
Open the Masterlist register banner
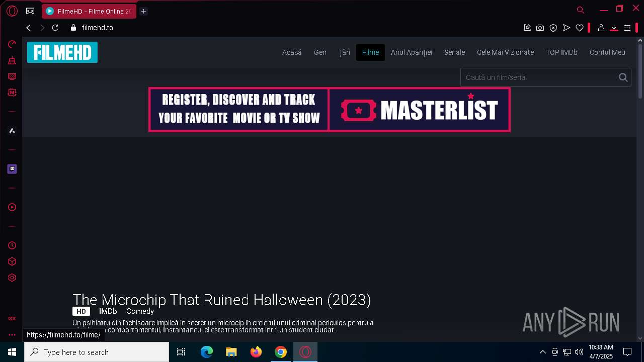click(330, 110)
